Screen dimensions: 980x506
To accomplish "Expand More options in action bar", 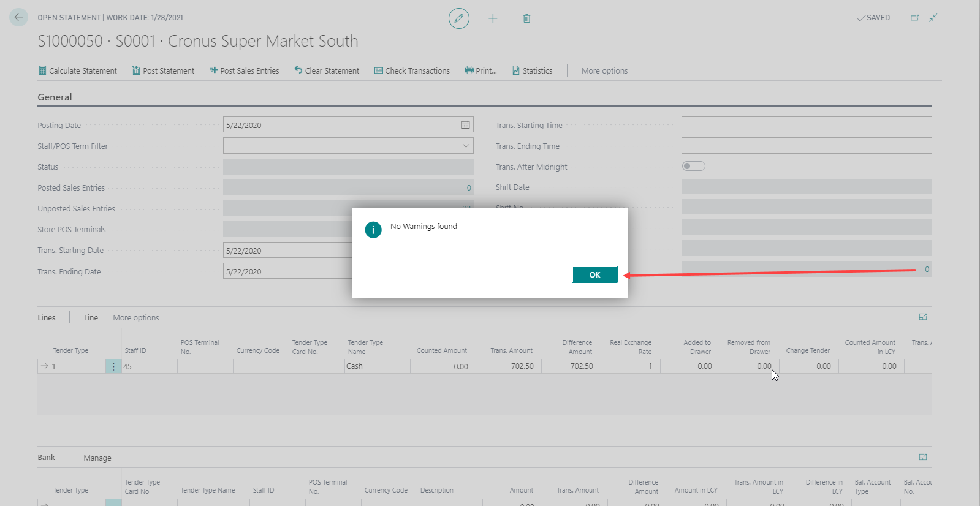I will point(604,71).
